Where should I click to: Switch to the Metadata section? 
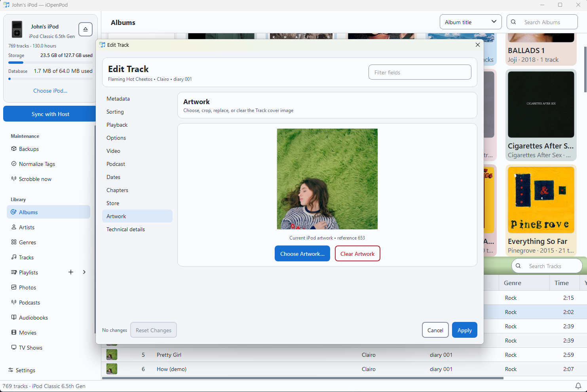(137, 99)
